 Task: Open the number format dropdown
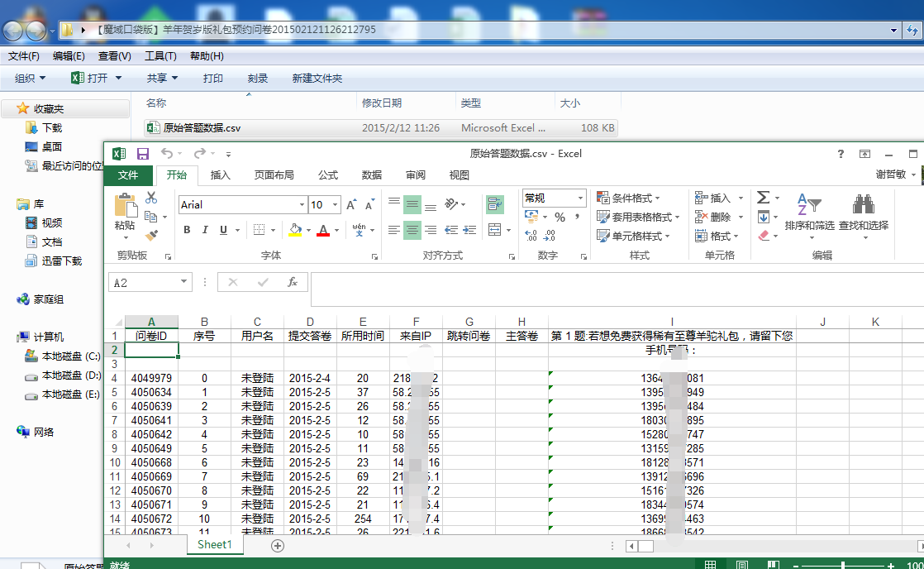click(580, 198)
